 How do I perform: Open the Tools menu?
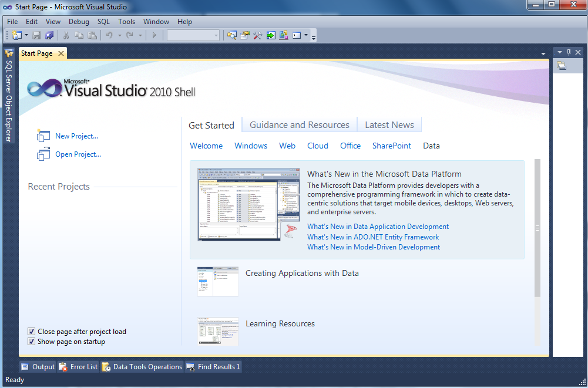pyautogui.click(x=126, y=22)
